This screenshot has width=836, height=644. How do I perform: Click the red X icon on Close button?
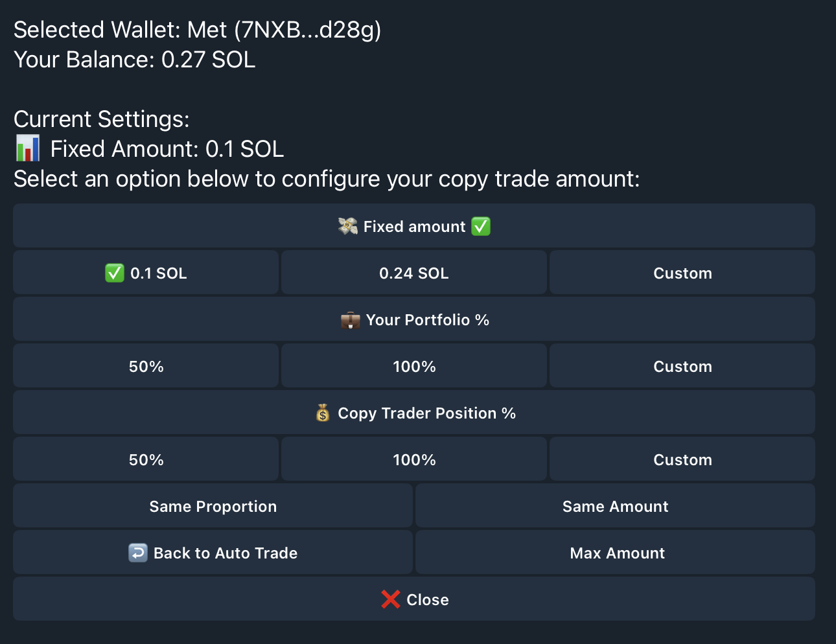(390, 599)
